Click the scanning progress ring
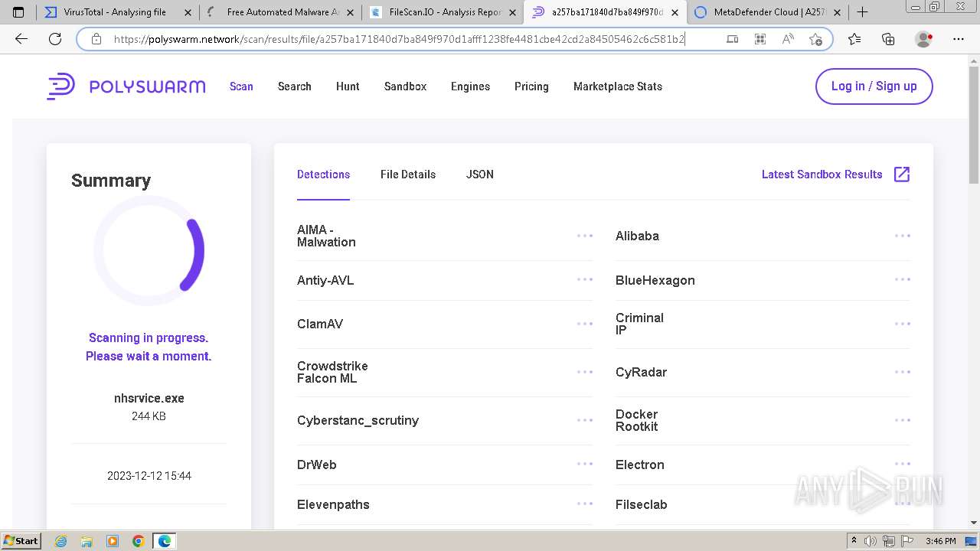Image resolution: width=980 pixels, height=551 pixels. tap(149, 251)
